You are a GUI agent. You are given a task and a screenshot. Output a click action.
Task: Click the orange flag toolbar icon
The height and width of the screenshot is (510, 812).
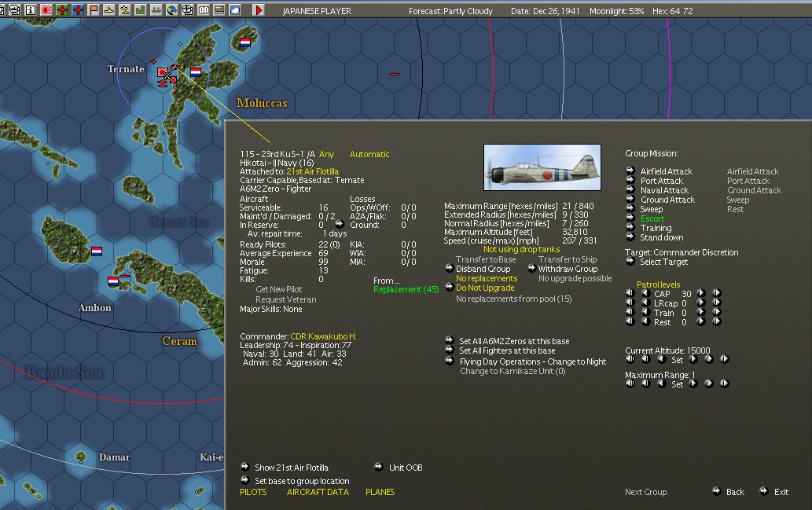[x=94, y=10]
